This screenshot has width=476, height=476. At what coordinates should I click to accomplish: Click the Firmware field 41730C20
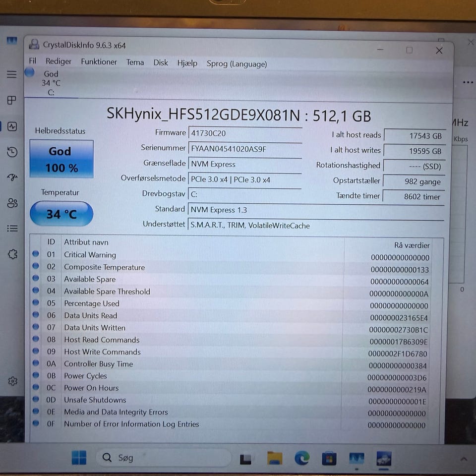click(x=245, y=133)
